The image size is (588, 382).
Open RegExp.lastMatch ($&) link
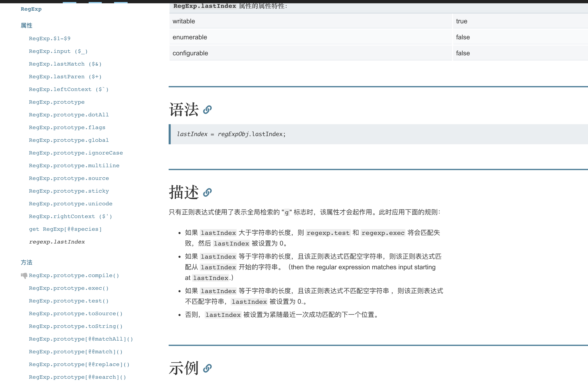(65, 64)
